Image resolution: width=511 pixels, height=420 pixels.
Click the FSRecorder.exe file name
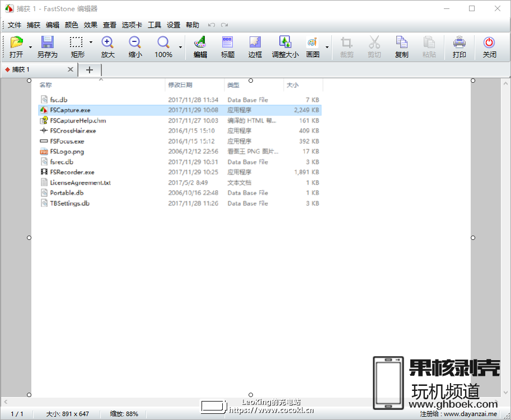pos(72,172)
